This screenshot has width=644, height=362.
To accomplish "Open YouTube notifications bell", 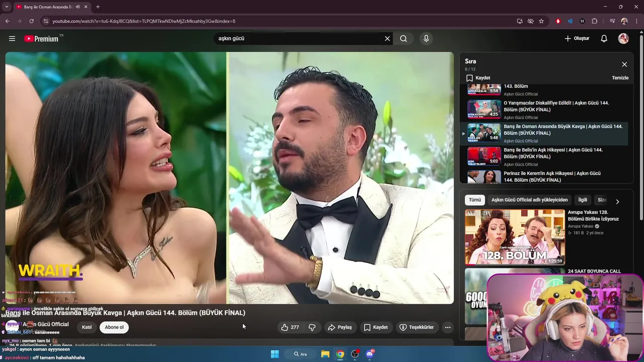I will point(604,39).
